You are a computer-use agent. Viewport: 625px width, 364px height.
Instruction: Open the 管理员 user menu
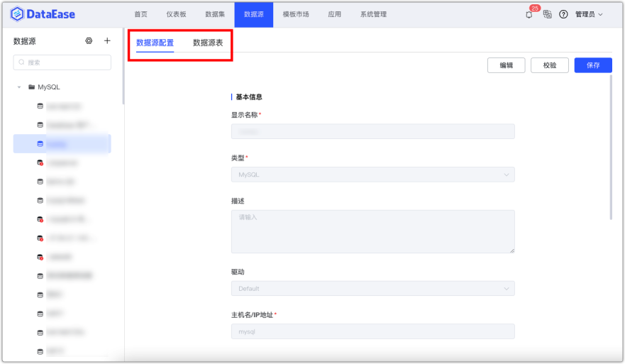(589, 14)
